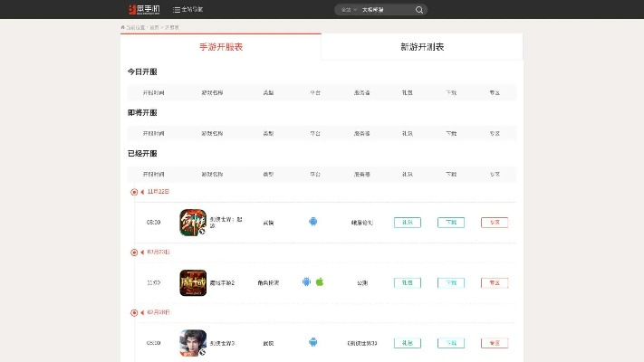Switch to the 新游开测表 tab
The width and height of the screenshot is (644, 362).
(x=422, y=47)
